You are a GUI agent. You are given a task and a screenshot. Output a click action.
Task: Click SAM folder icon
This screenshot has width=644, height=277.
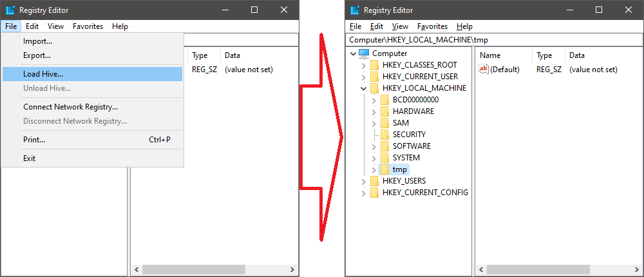point(384,123)
